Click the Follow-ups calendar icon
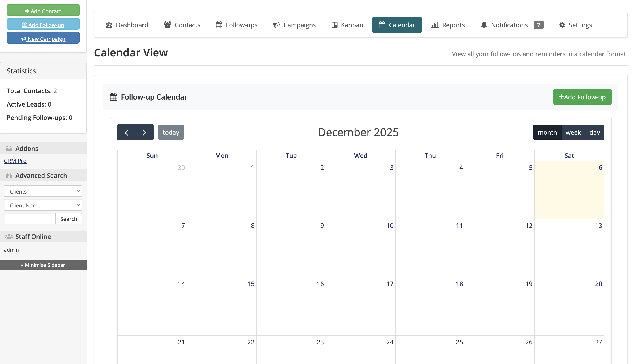634x364 pixels. point(219,25)
